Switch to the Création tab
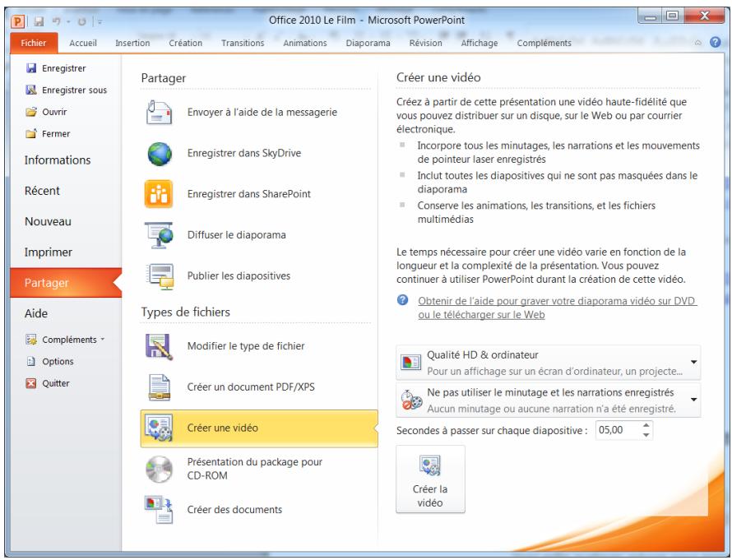Viewport: 732px width, 560px height. click(x=185, y=43)
